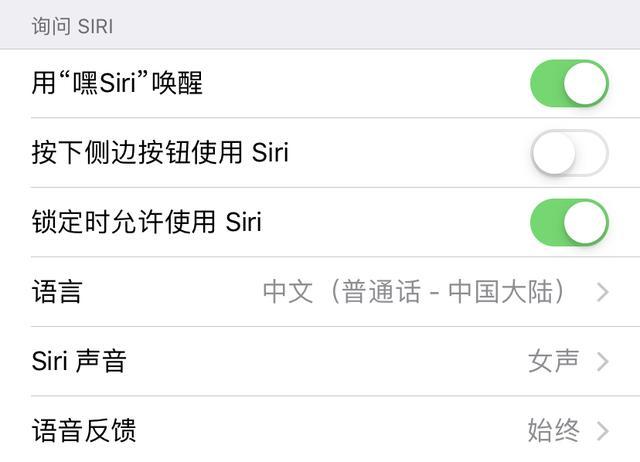Disable the 用"嘿Siri"唤醒 switch
The image size is (640, 462).
coord(569,84)
